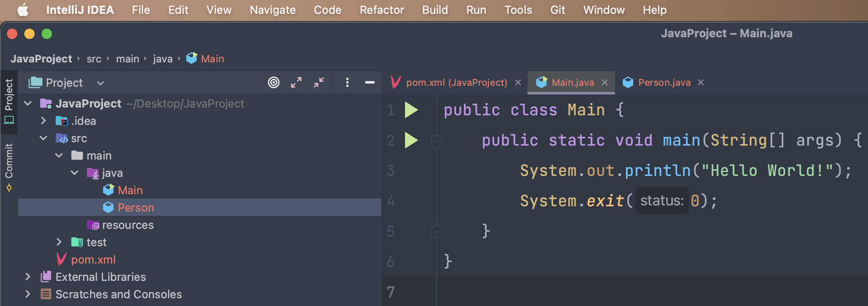Expand Scratches and Consoles node
This screenshot has height=306, width=868.
[28, 294]
